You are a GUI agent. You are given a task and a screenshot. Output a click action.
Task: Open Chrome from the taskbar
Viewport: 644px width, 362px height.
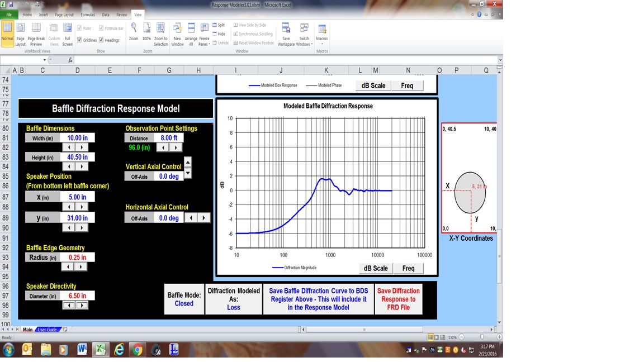click(x=137, y=350)
